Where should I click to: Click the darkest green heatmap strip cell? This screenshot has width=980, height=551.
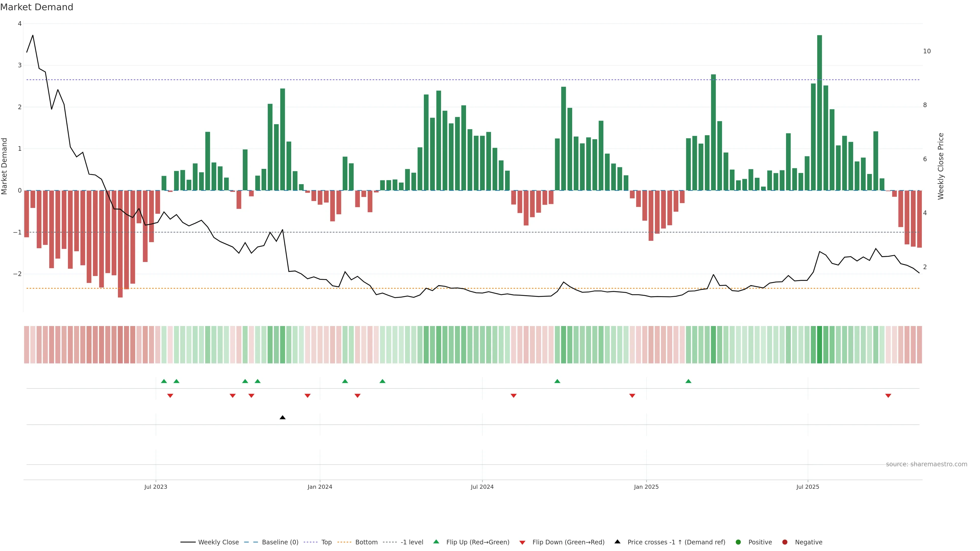[x=819, y=345]
